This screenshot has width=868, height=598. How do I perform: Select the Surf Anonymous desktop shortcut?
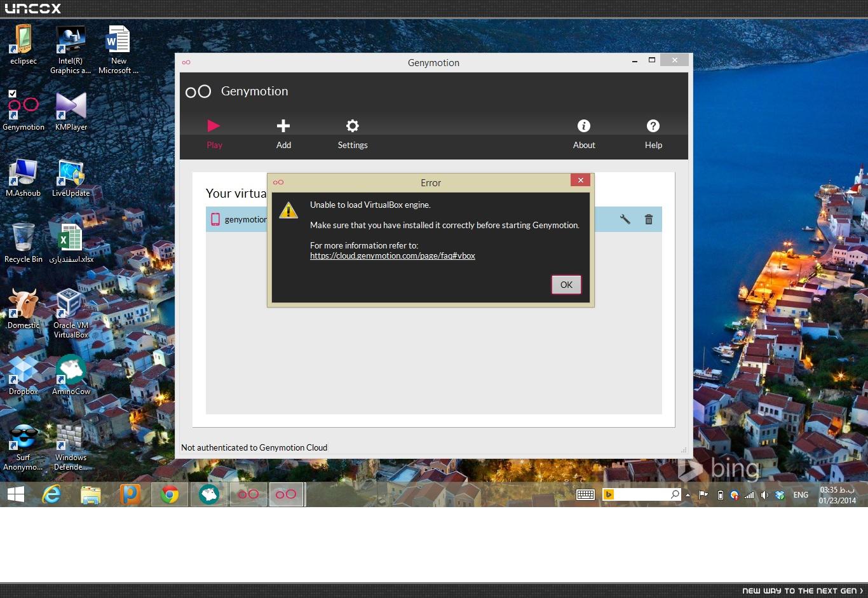24,447
